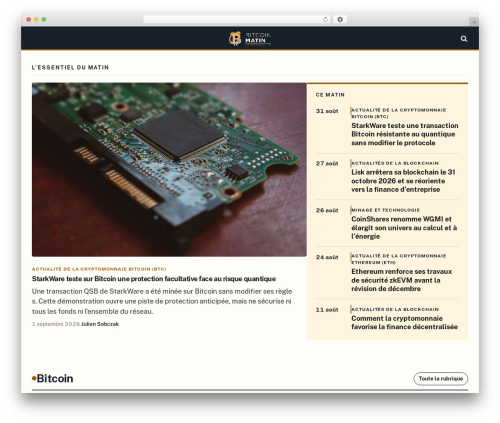This screenshot has height=423, width=500.
Task: Close the browser window with red button
Action: pyautogui.click(x=29, y=19)
